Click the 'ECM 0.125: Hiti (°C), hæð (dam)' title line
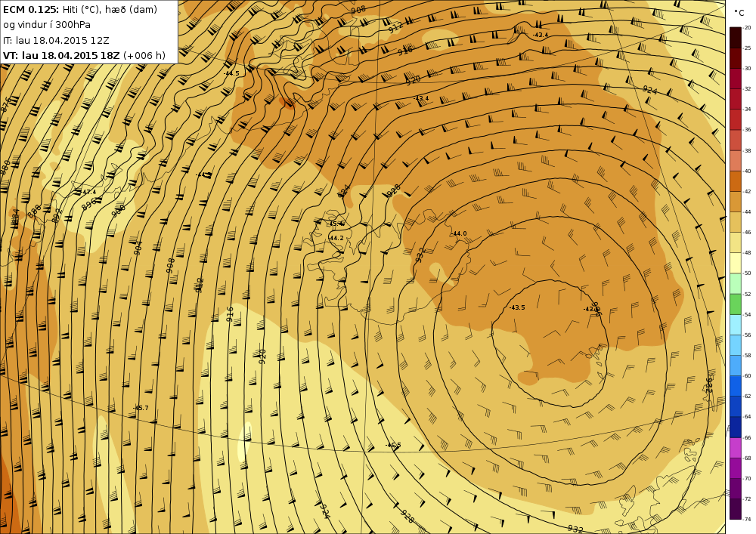This screenshot has width=756, height=534. pyautogui.click(x=80, y=10)
